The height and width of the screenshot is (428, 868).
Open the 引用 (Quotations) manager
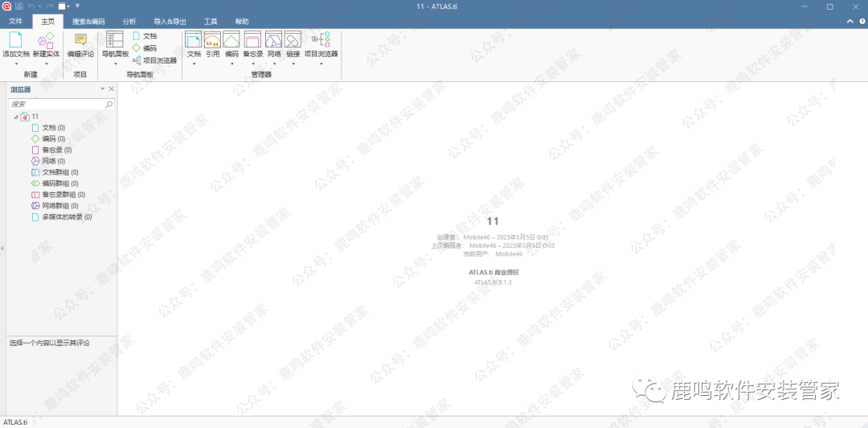tap(212, 40)
